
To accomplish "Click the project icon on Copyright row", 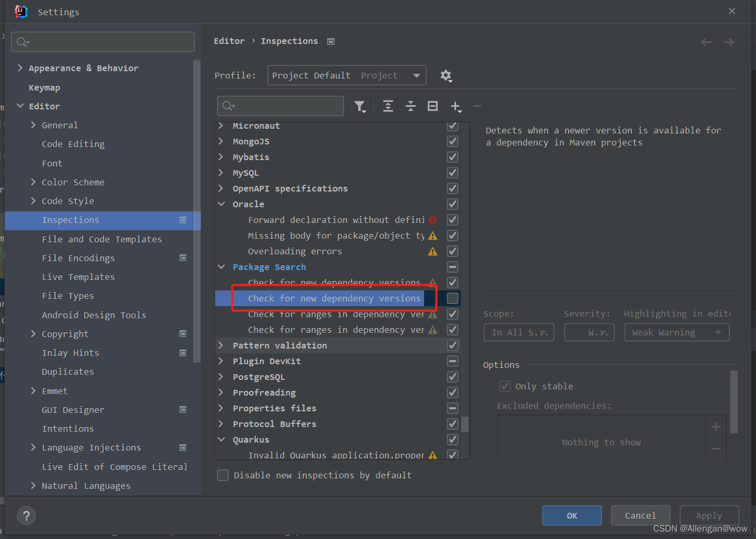I will (x=183, y=333).
